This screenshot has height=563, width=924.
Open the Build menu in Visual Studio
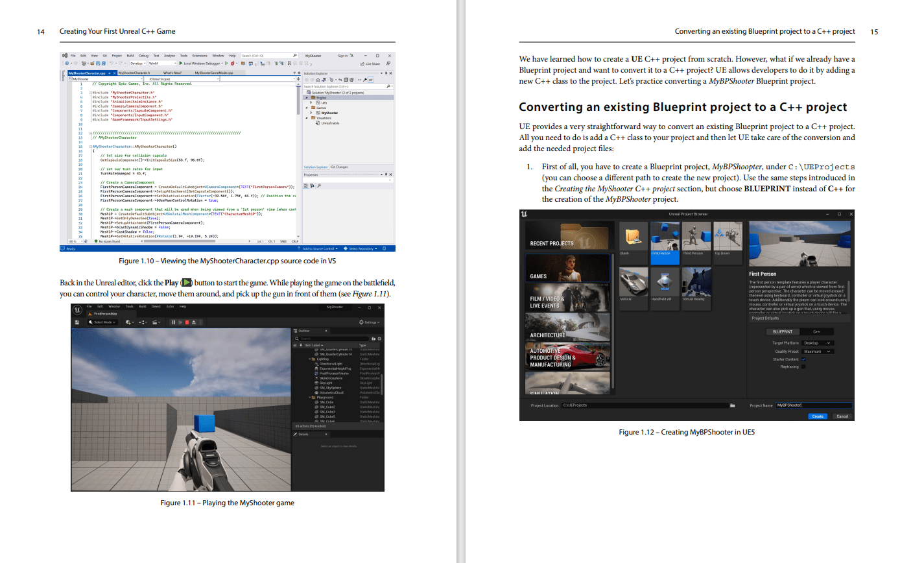pos(130,56)
